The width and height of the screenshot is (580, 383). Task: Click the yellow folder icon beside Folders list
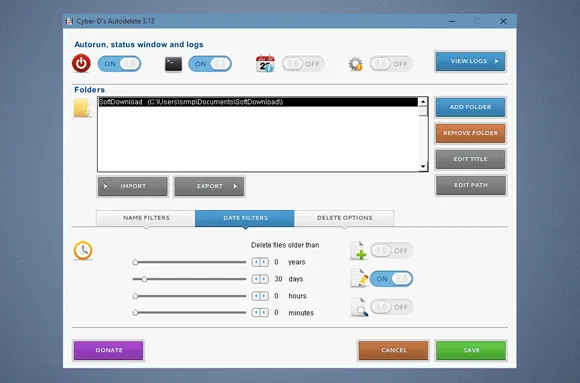point(82,108)
